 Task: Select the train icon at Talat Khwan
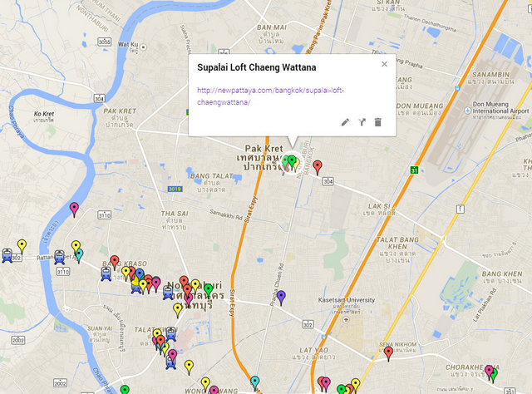[x=171, y=334]
